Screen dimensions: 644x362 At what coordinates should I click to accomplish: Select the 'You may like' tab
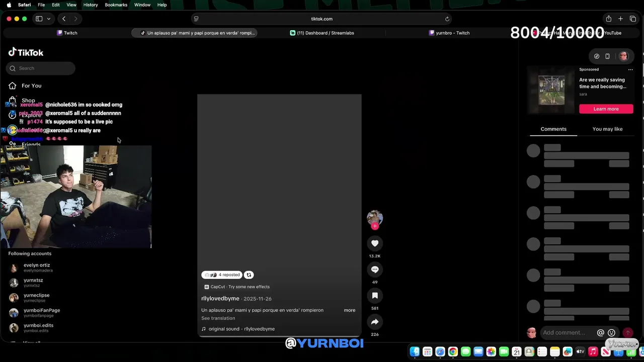(607, 129)
